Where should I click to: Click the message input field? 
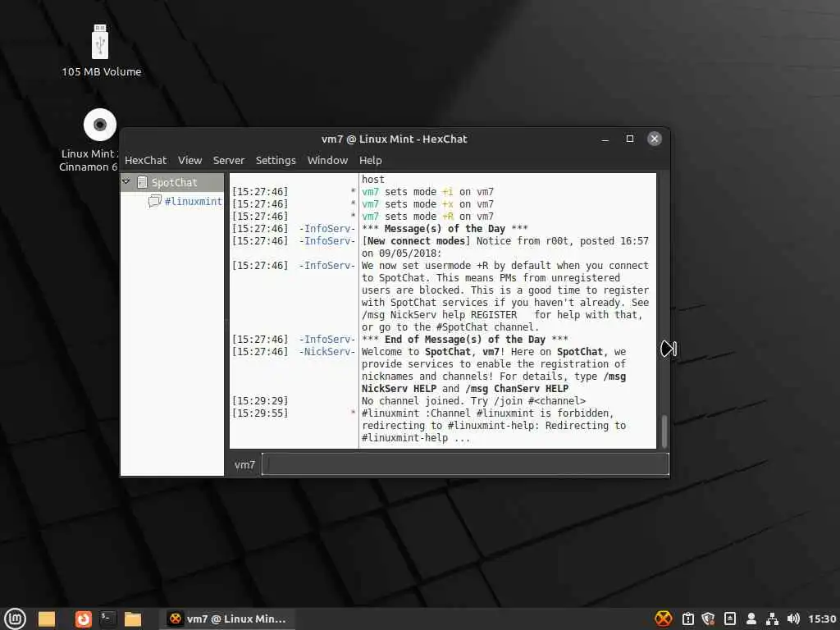tap(465, 464)
